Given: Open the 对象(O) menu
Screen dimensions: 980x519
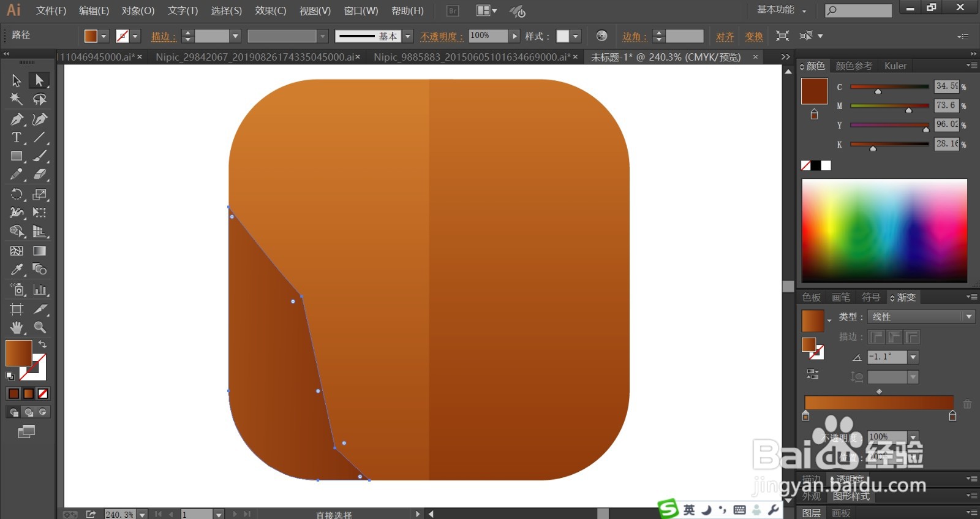Looking at the screenshot, I should coord(138,11).
